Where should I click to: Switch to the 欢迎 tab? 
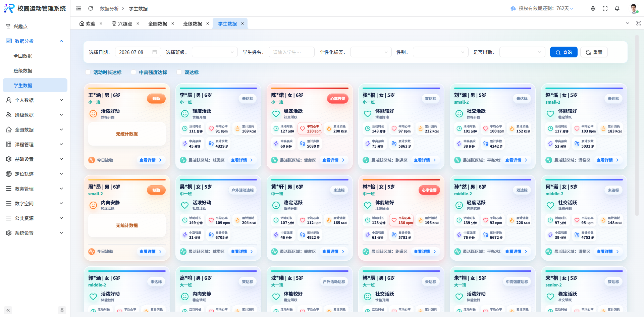87,23
